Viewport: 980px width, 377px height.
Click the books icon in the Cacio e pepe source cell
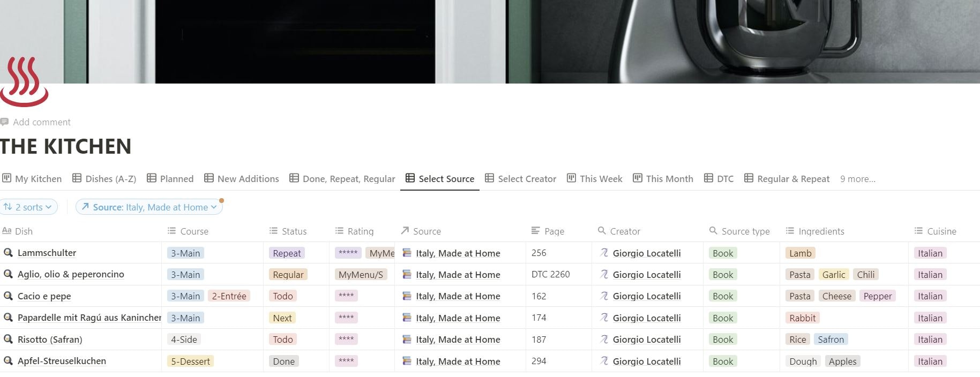click(407, 296)
